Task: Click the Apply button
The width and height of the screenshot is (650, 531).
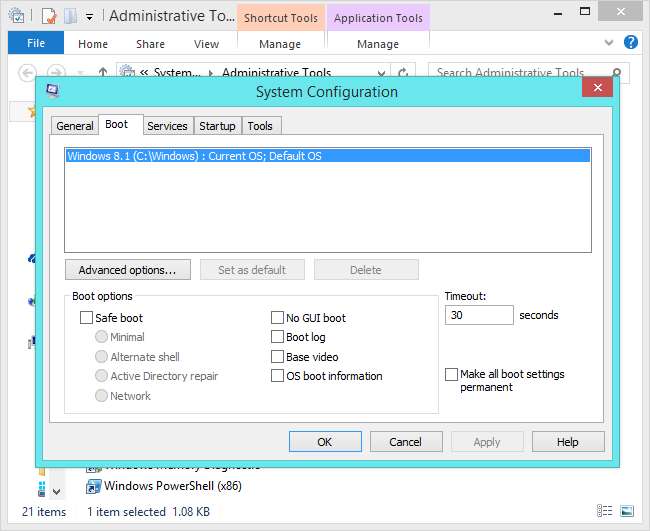Action: point(487,442)
